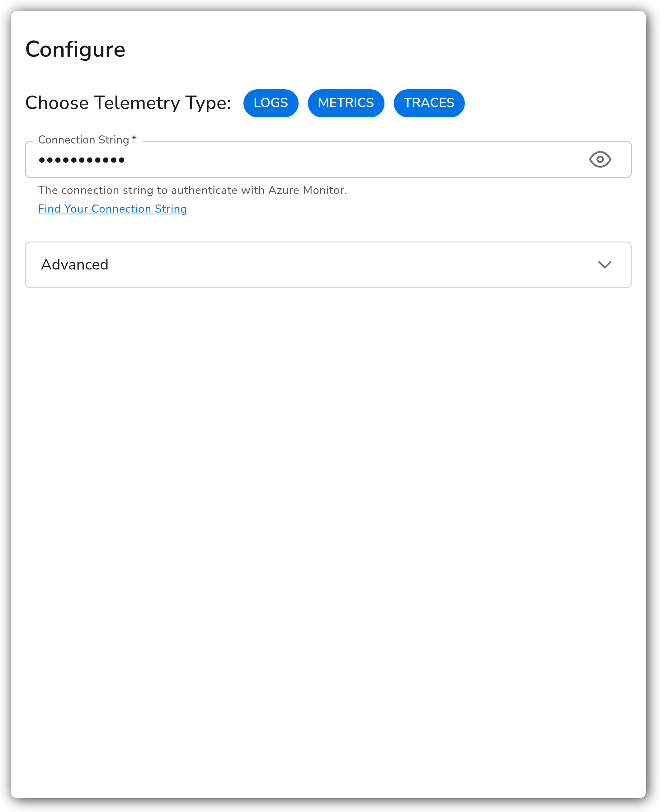Screen dimensions: 660x812
Task: Show the connection string with eye icon
Action: click(600, 159)
